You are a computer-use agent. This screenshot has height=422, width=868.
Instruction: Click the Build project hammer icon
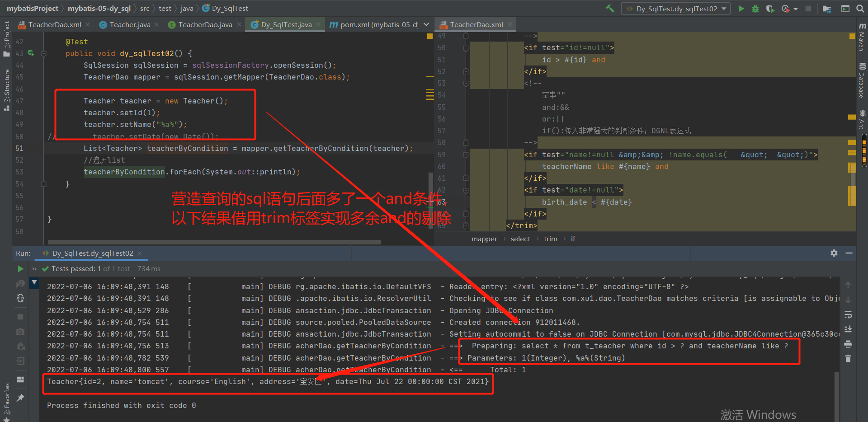(610, 8)
